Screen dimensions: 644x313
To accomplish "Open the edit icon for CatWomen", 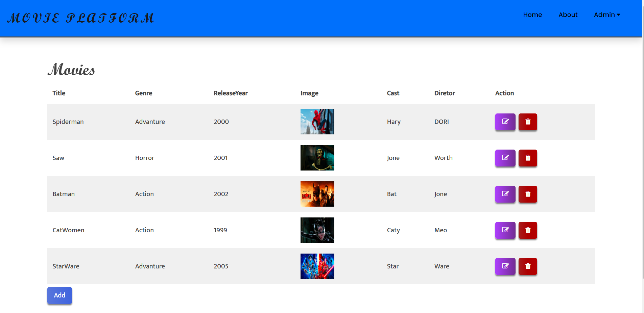I will (x=505, y=230).
